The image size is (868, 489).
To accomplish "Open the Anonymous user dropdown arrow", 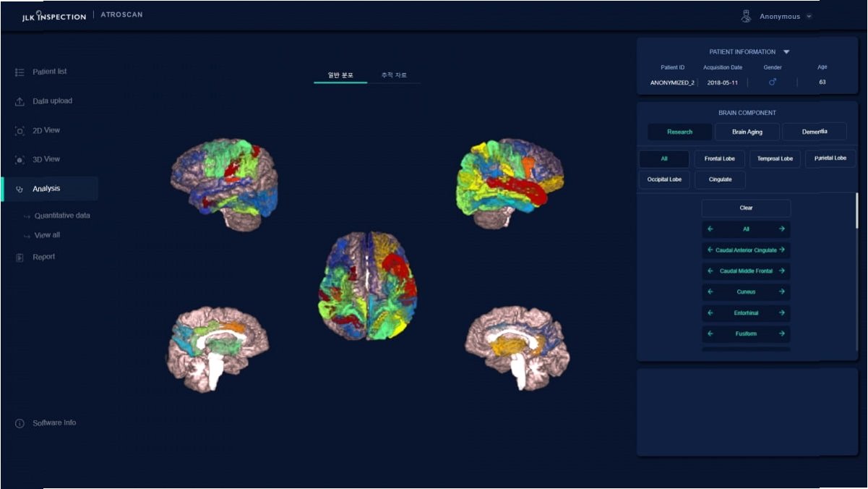I will 809,16.
